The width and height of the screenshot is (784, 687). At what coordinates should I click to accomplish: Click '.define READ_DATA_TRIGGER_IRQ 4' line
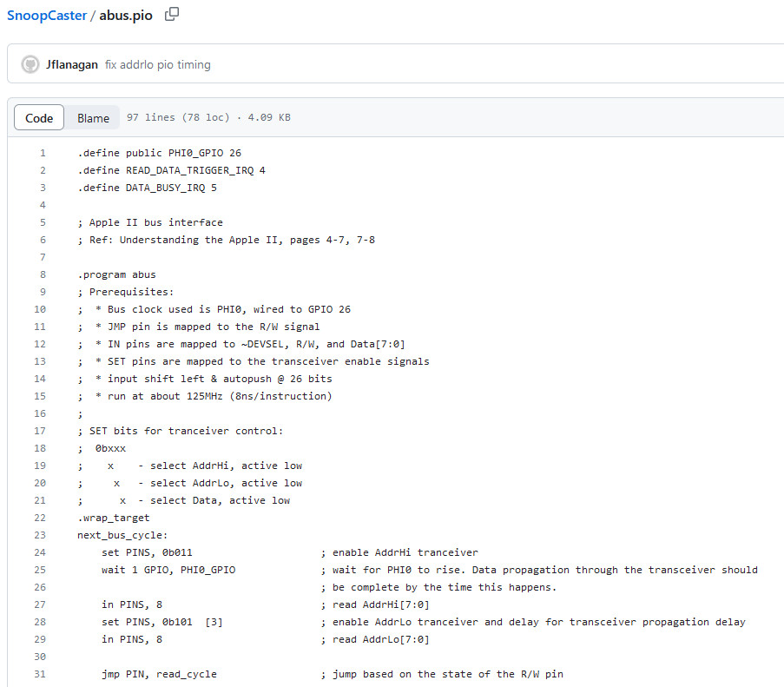pyautogui.click(x=172, y=170)
